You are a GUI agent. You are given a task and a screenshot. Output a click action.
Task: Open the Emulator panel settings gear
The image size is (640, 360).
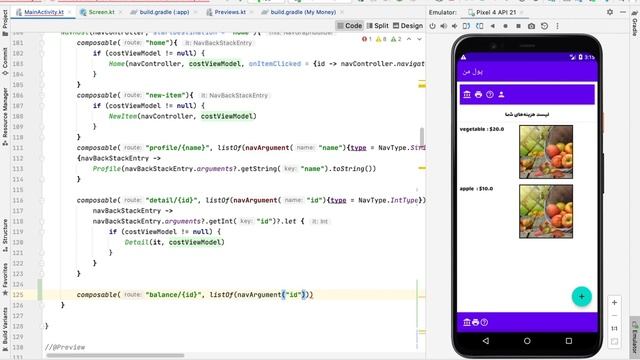[x=610, y=12]
